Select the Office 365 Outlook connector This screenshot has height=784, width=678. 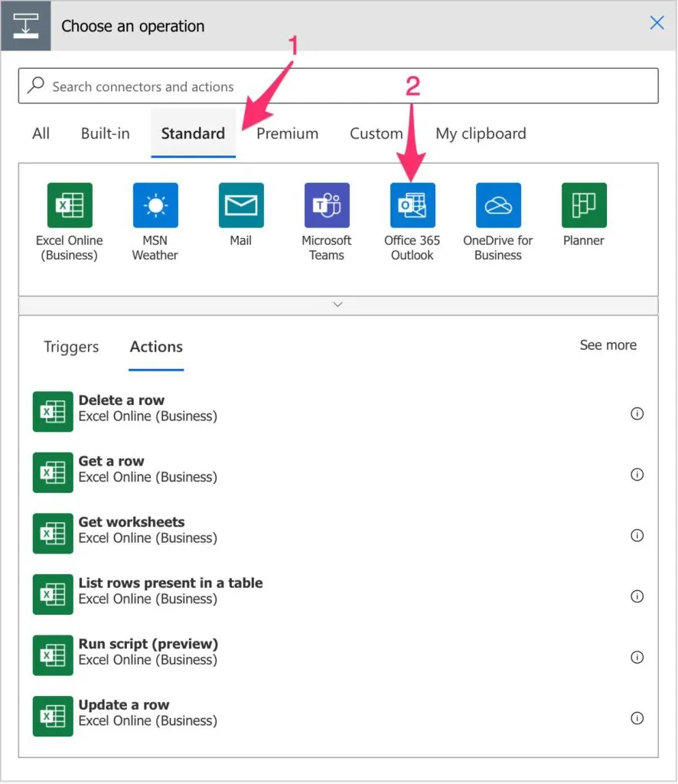click(412, 205)
